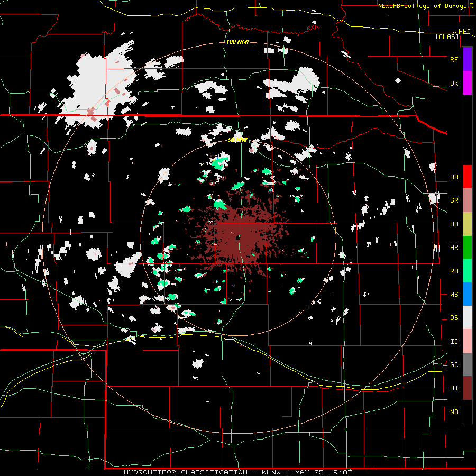Click the UK label in the legend
This screenshot has width=476, height=476.
coord(454,83)
